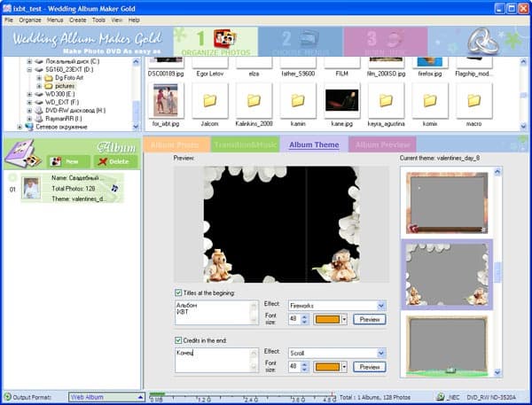Open the Organize menu
The width and height of the screenshot is (532, 405).
(x=30, y=20)
